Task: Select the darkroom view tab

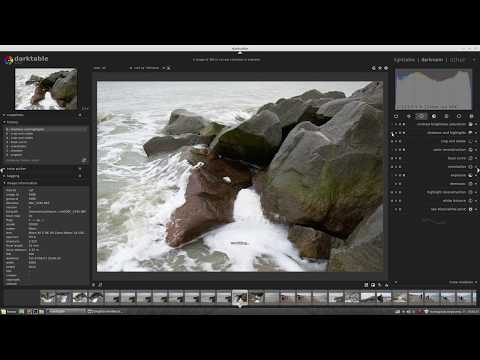Action: tap(432, 60)
